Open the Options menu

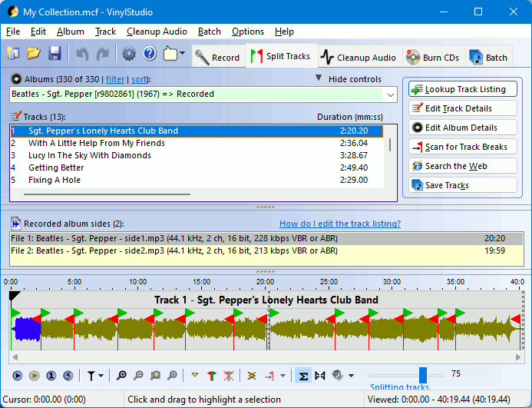pos(248,32)
